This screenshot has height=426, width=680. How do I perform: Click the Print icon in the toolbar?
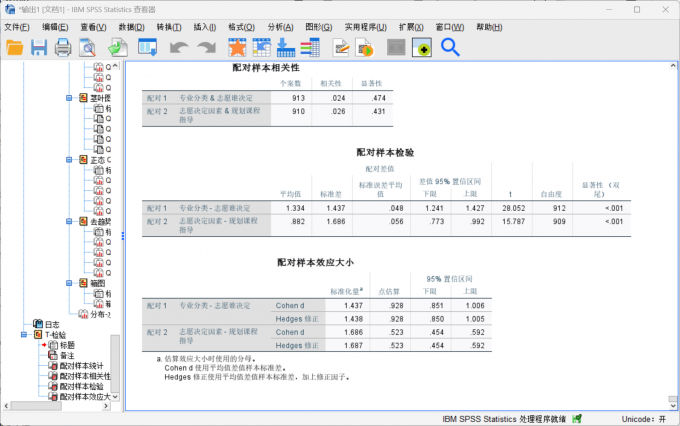coord(63,47)
